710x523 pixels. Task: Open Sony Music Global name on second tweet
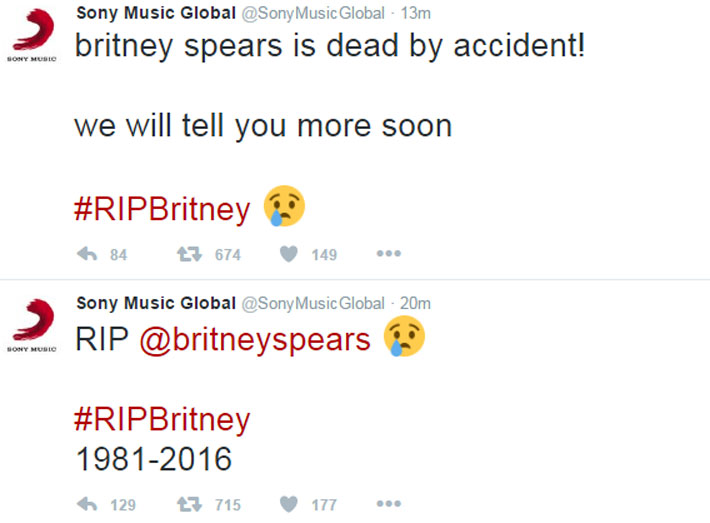[x=156, y=303]
